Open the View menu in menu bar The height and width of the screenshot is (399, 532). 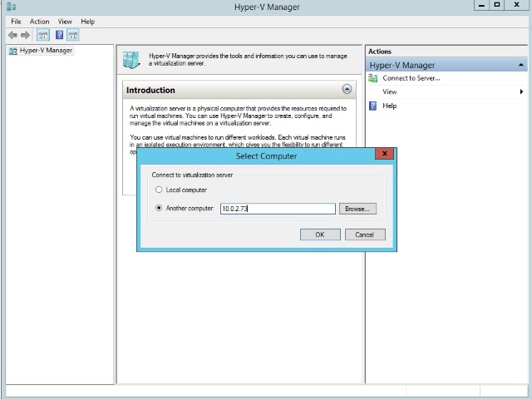coord(65,22)
